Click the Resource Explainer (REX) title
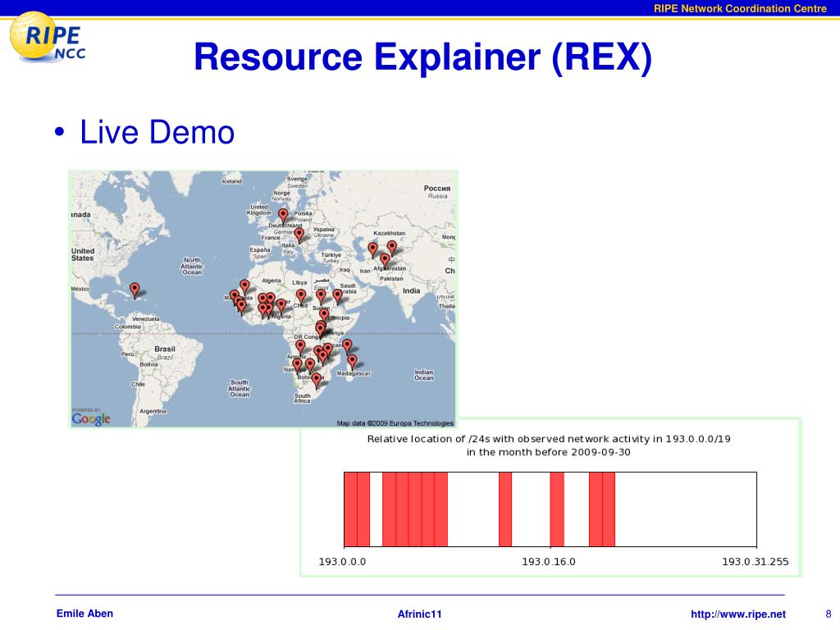This screenshot has width=840, height=630. coord(422,57)
